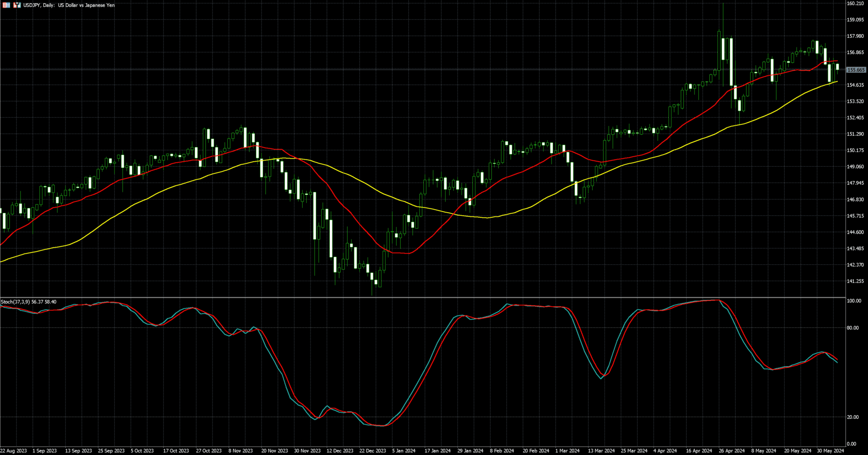
Task: Toggle the One Click Trading panel icon
Action: (x=17, y=5)
